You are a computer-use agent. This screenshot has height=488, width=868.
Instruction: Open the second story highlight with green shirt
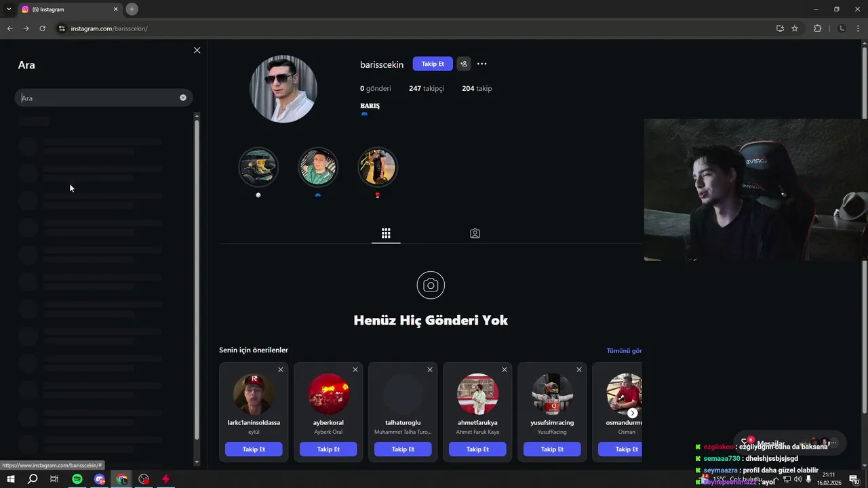tap(318, 167)
